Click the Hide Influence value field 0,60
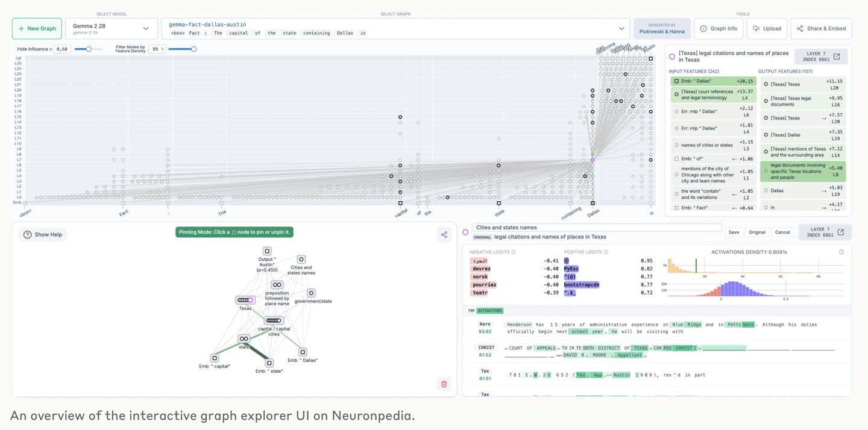This screenshot has height=430, width=868. click(x=62, y=49)
